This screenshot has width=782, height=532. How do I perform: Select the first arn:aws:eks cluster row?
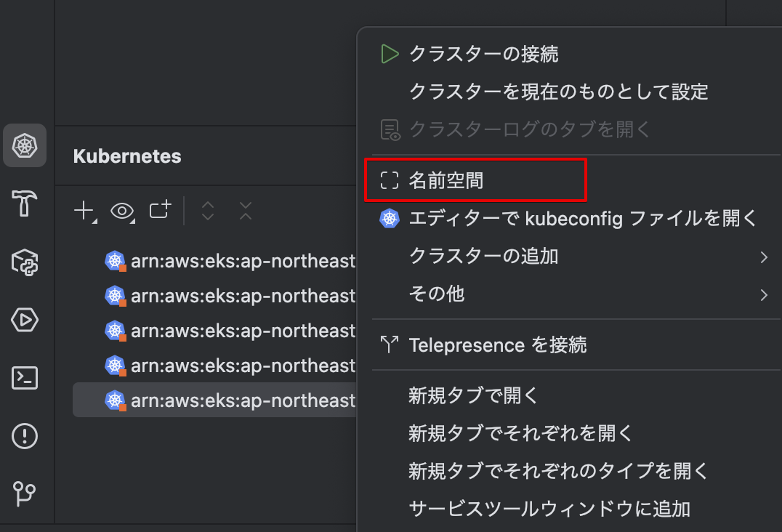point(215,261)
